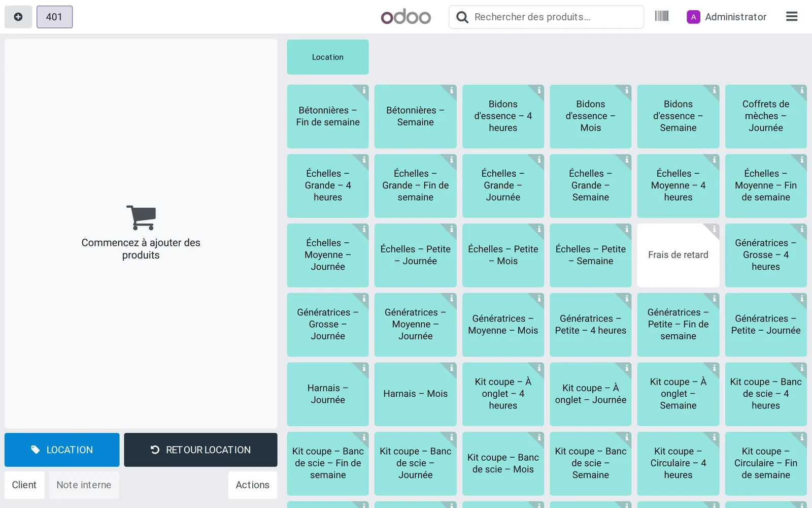Image resolution: width=812 pixels, height=508 pixels.
Task: Add Bidons d'essence – 4 heures product
Action: (x=503, y=116)
